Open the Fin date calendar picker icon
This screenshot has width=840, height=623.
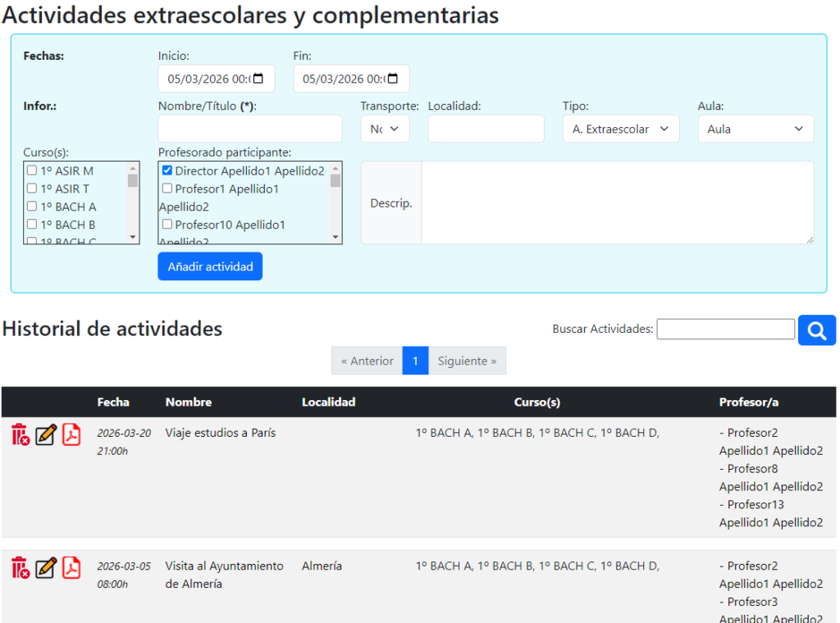tap(393, 79)
